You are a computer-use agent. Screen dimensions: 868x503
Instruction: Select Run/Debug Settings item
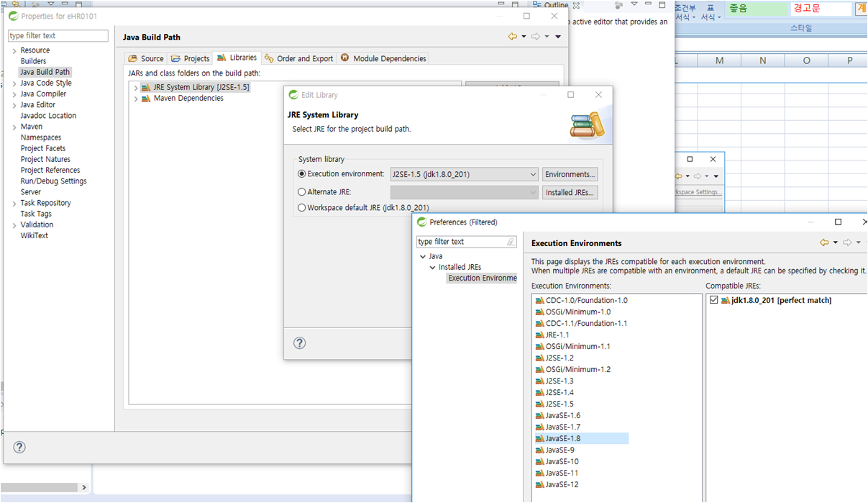coord(54,181)
